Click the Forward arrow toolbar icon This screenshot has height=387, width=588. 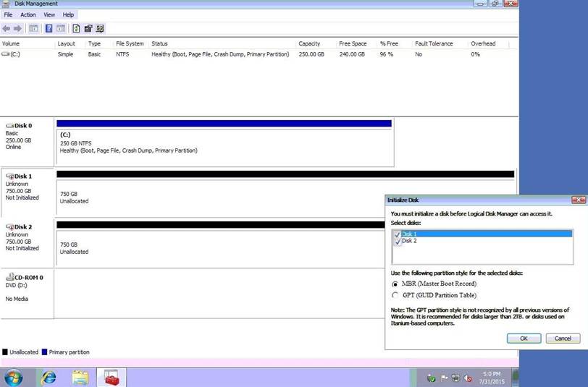17,28
